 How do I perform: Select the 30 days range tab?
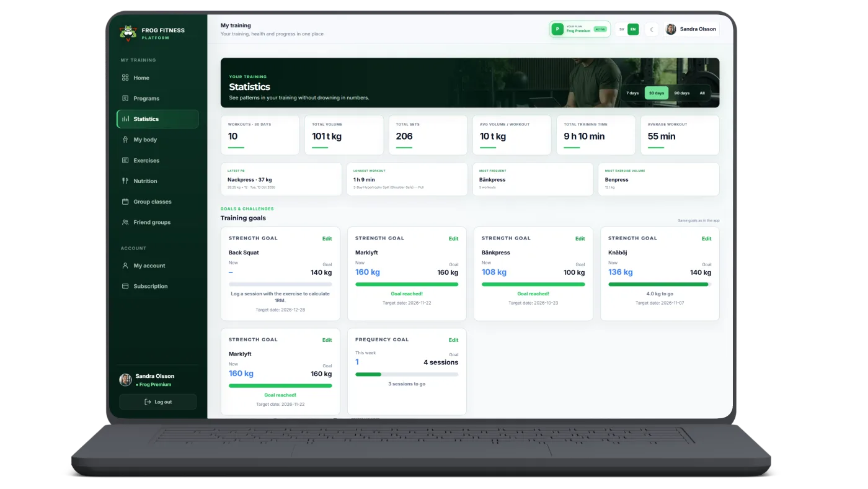click(x=656, y=93)
